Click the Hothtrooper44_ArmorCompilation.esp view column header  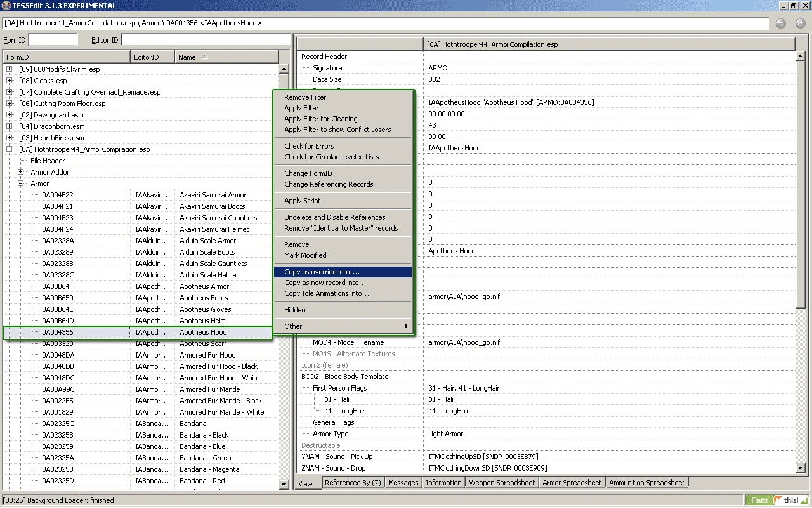[609, 44]
